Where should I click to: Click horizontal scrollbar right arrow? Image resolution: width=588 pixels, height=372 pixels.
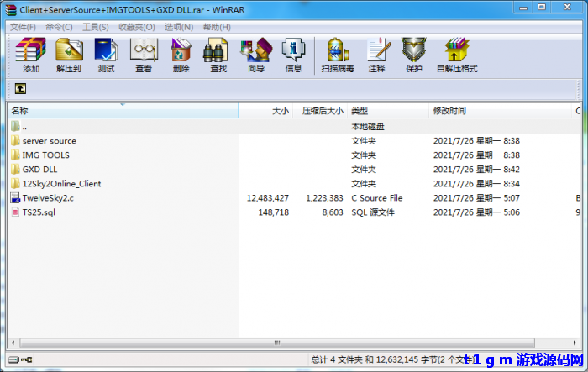(x=575, y=343)
